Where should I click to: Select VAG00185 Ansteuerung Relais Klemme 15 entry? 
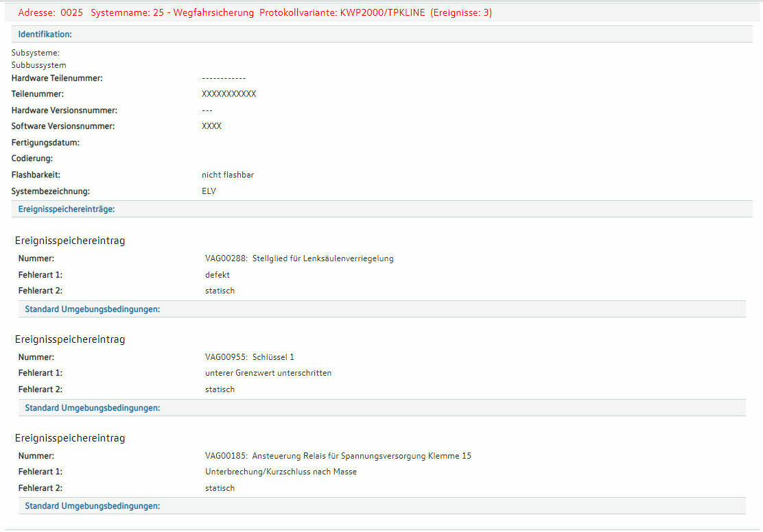tap(338, 456)
